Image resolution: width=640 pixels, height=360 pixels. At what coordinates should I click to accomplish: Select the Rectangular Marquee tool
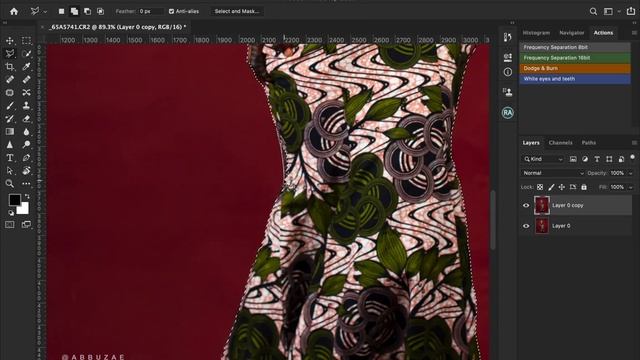point(27,40)
